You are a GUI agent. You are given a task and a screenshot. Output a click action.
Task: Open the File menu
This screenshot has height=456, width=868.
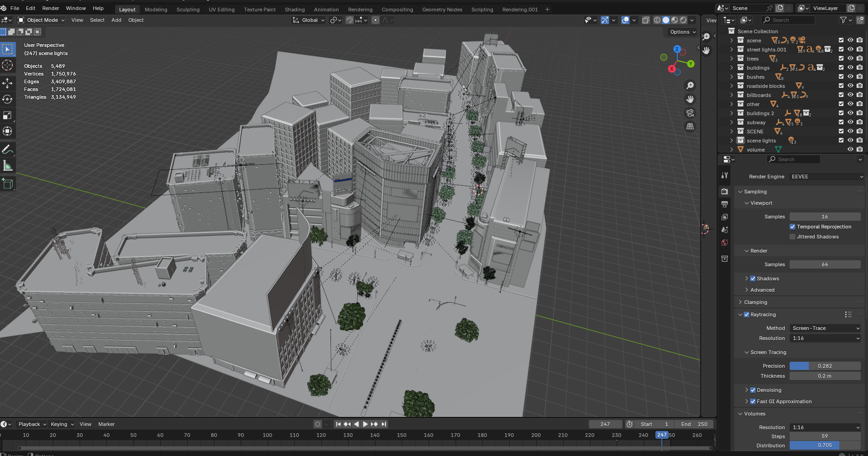pos(15,8)
